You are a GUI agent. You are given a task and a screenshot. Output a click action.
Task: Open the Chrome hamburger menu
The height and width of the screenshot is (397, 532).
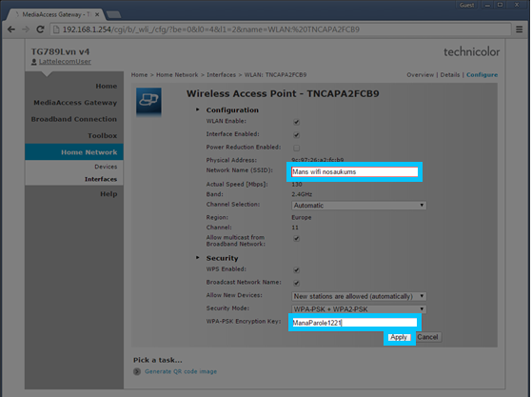519,30
